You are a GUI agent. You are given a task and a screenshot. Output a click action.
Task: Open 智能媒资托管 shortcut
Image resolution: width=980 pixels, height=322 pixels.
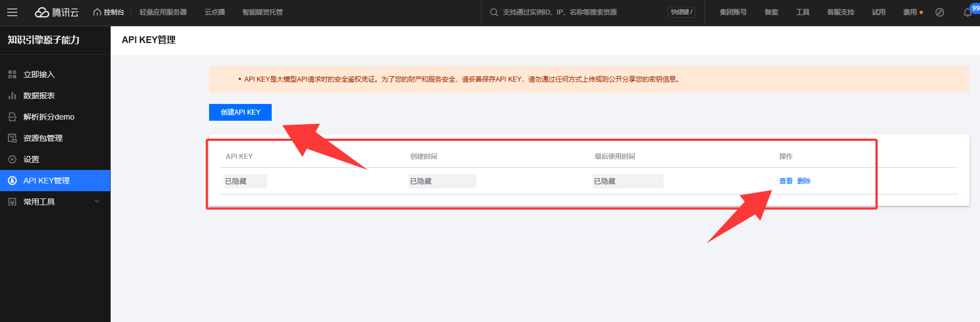coord(262,12)
